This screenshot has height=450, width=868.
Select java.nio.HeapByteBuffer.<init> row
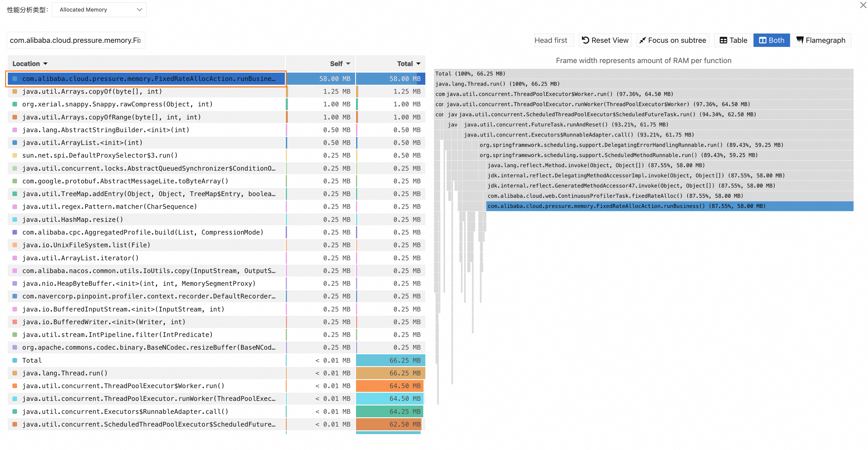click(216, 284)
